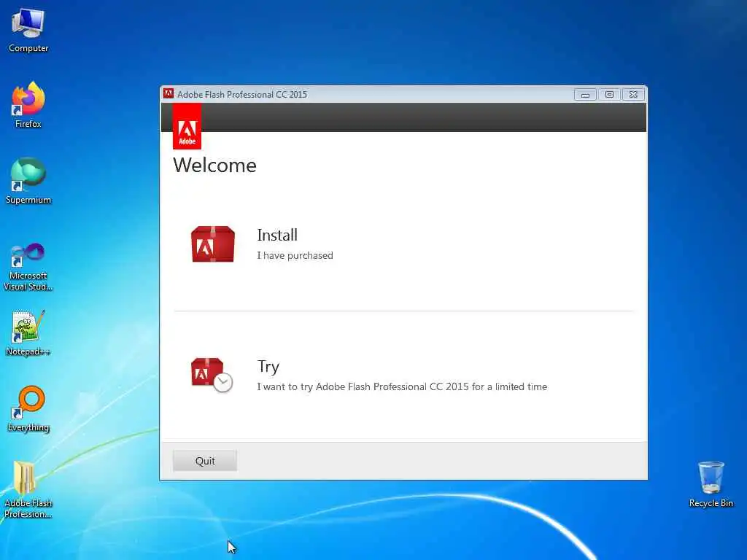
Task: Click the Quit button
Action: tap(205, 461)
